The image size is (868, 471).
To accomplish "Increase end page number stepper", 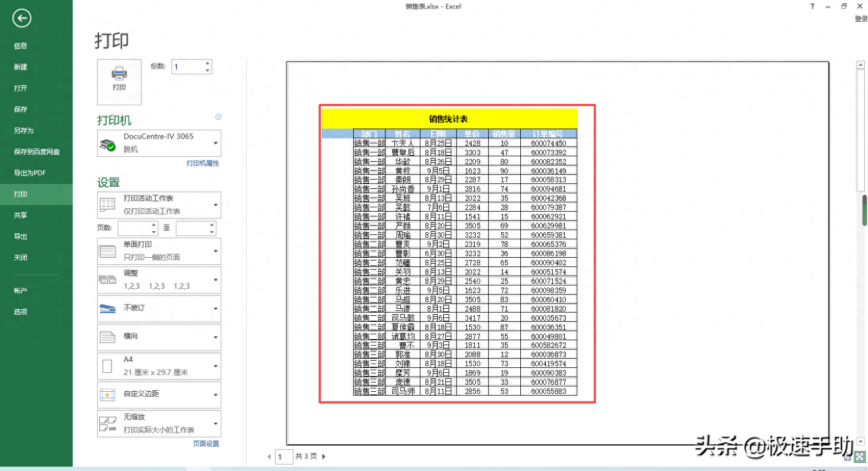I will pos(212,225).
